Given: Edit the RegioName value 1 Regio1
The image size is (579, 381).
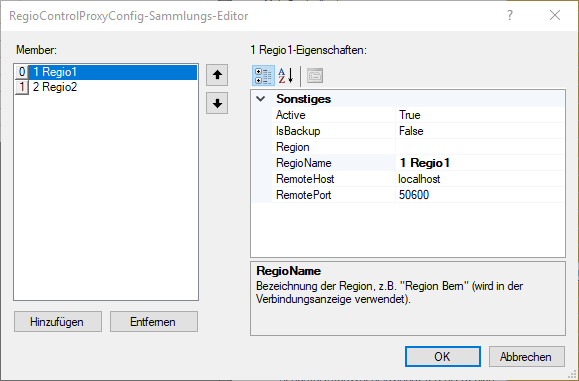Looking at the screenshot, I should point(480,163).
